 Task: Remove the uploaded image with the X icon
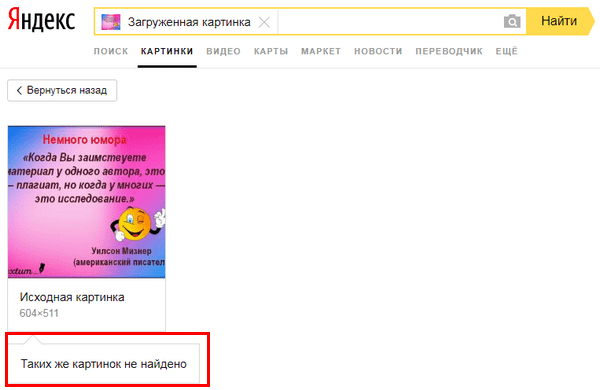point(264,22)
